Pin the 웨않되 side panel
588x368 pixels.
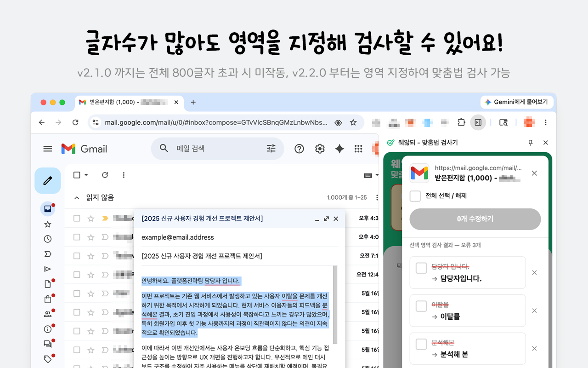531,143
